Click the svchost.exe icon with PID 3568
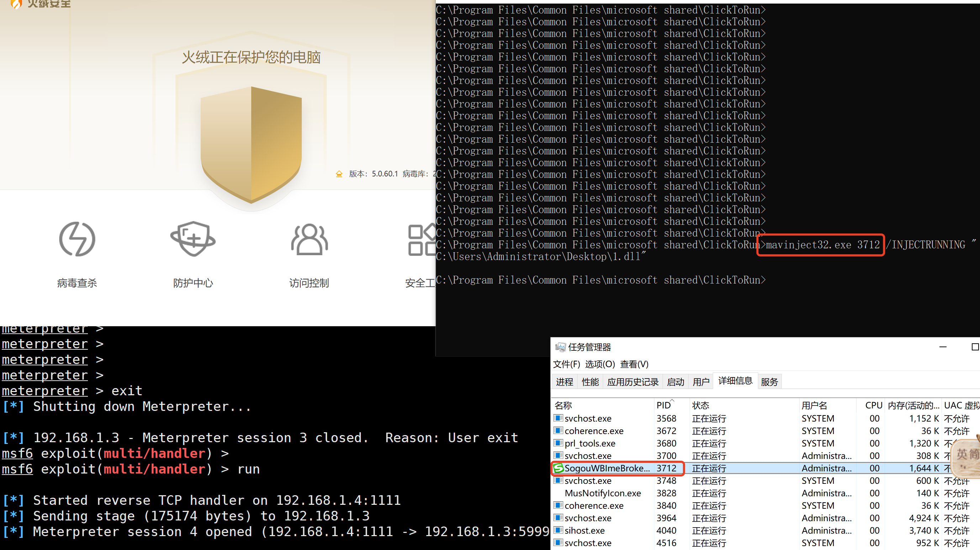Viewport: 980px width, 550px height. tap(558, 418)
